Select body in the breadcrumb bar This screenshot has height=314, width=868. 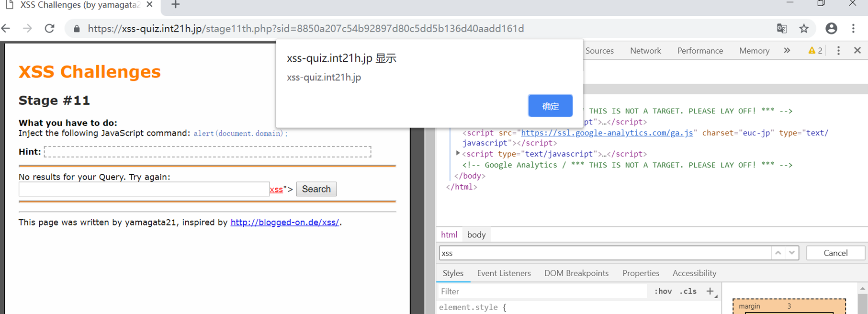(476, 235)
